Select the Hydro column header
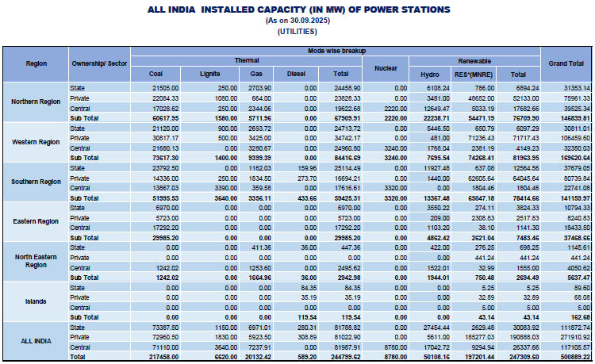This screenshot has height=364, width=595. pyautogui.click(x=430, y=74)
